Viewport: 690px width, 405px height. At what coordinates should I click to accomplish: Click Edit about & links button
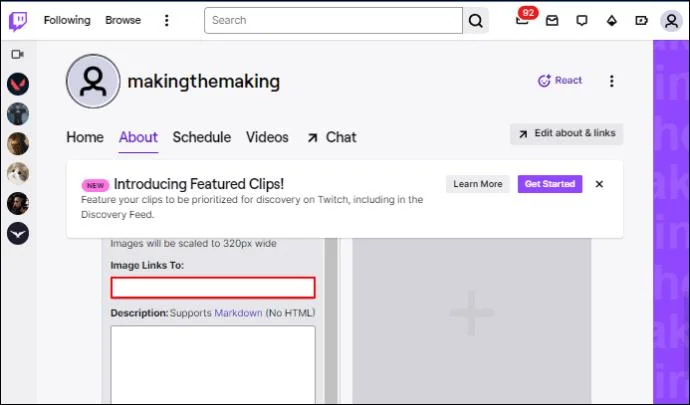[567, 134]
